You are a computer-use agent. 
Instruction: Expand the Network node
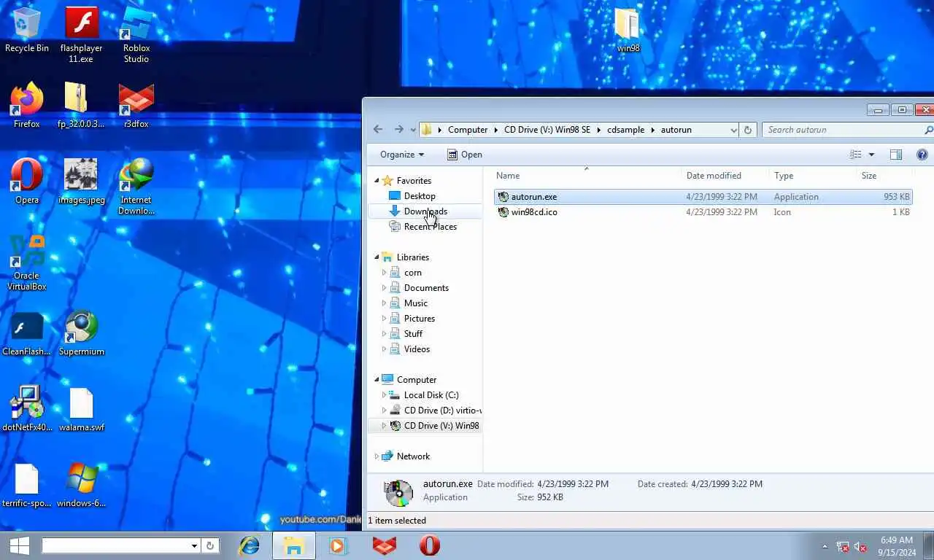377,456
